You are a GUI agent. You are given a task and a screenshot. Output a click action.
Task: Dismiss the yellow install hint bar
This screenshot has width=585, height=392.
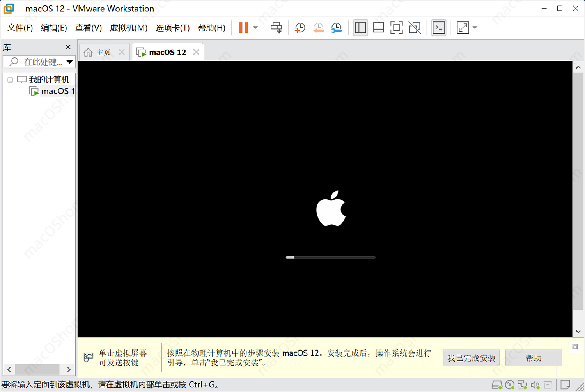point(575,347)
